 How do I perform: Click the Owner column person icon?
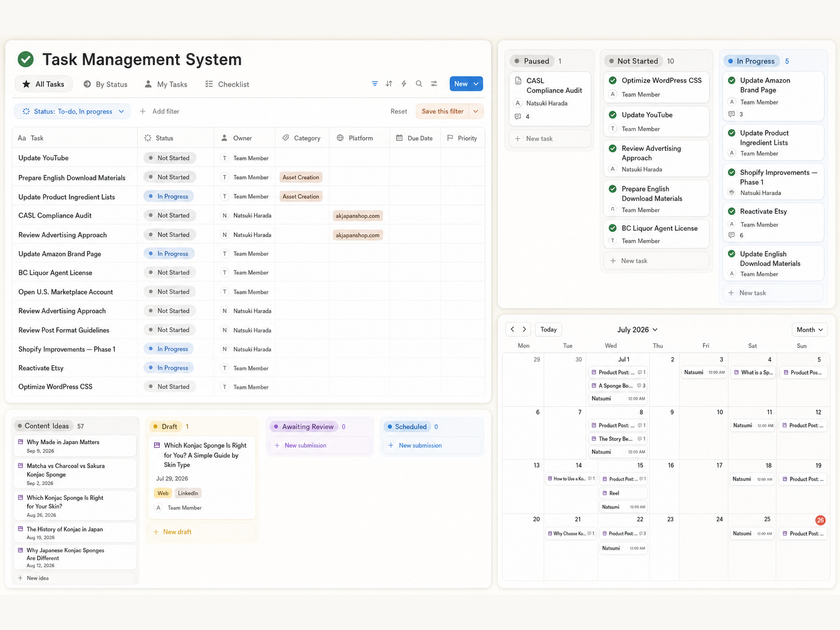pos(224,138)
